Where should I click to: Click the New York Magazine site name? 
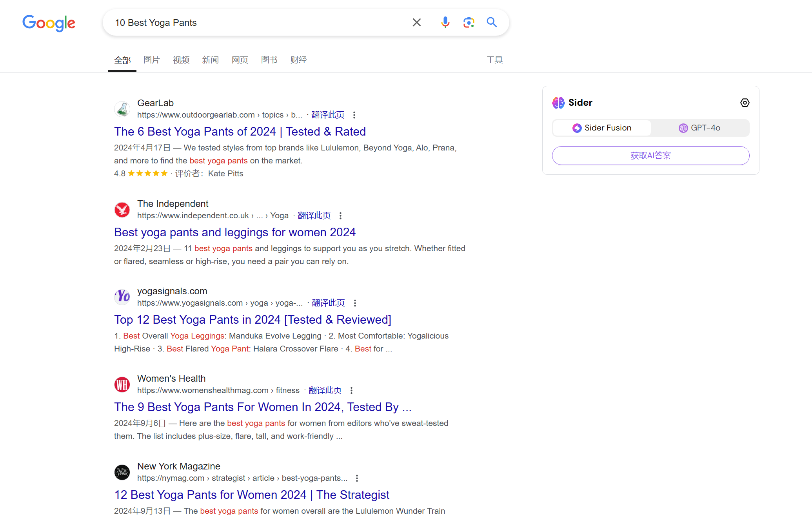coord(179,466)
